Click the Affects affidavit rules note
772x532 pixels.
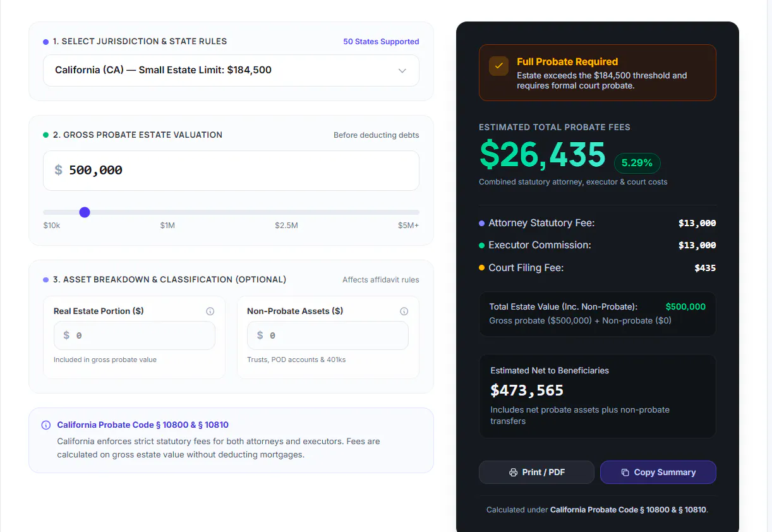(381, 280)
